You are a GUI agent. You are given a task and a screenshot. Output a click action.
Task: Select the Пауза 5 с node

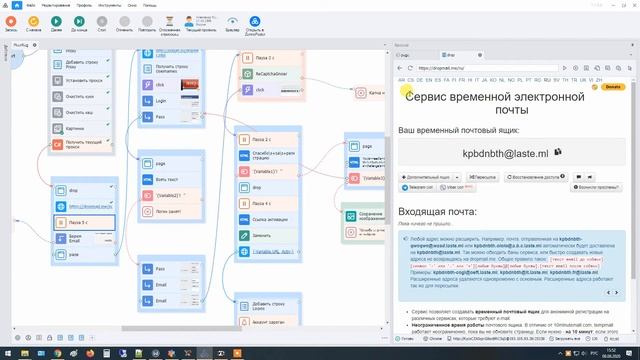(x=84, y=222)
